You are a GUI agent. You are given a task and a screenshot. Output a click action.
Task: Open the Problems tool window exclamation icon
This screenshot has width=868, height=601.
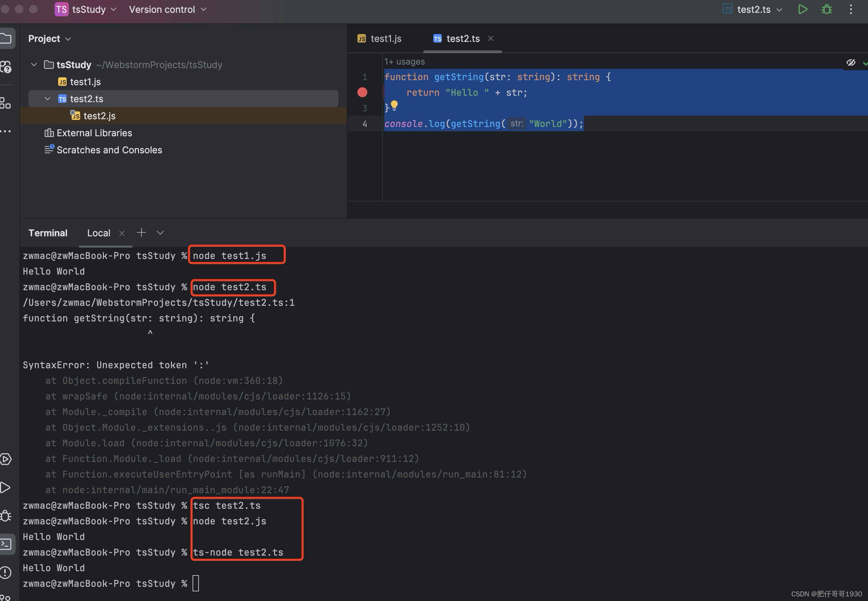(6, 572)
